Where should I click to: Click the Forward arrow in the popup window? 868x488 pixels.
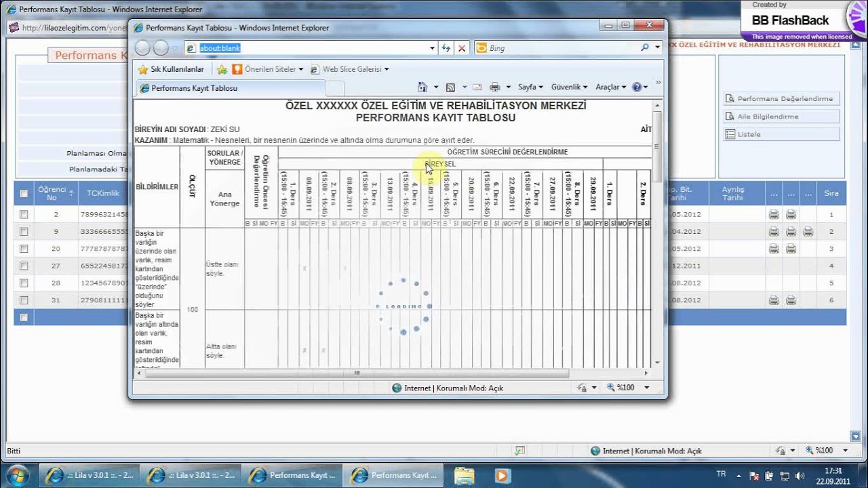click(161, 48)
